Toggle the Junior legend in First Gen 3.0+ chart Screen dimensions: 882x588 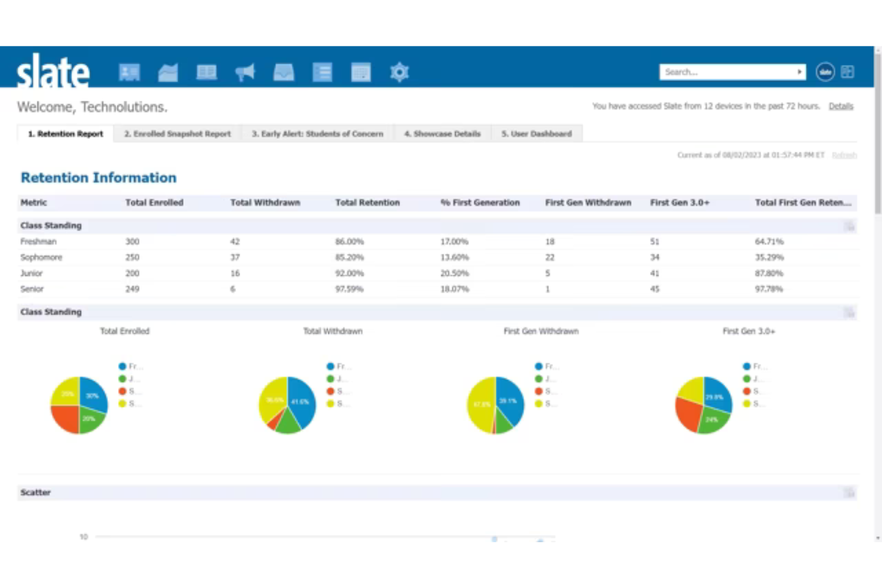pyautogui.click(x=751, y=378)
